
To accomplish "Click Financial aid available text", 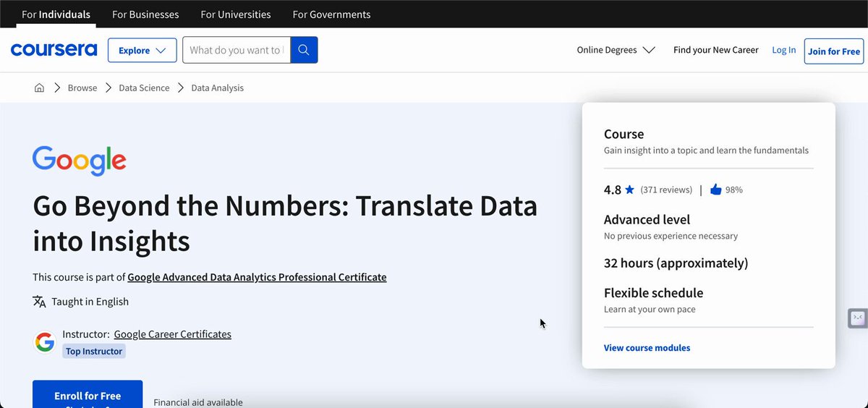I will (198, 402).
